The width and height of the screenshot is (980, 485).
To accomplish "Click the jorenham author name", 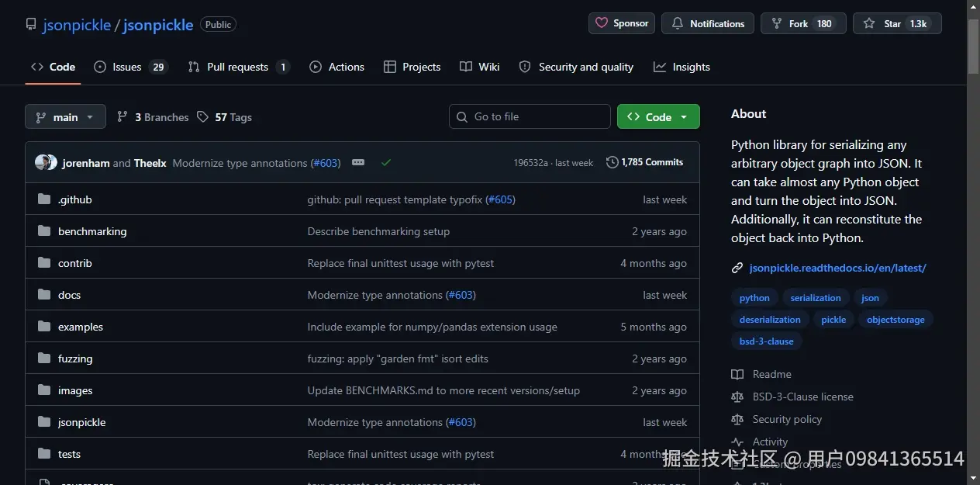I will (86, 163).
